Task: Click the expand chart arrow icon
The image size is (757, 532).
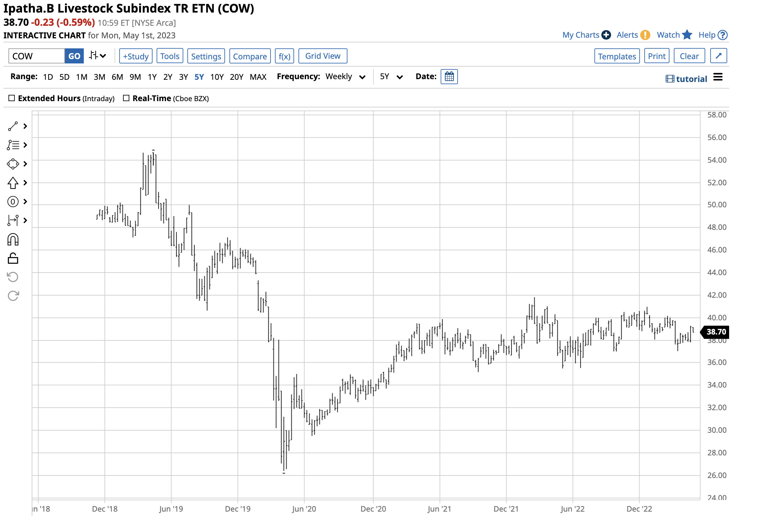Action: tap(718, 56)
